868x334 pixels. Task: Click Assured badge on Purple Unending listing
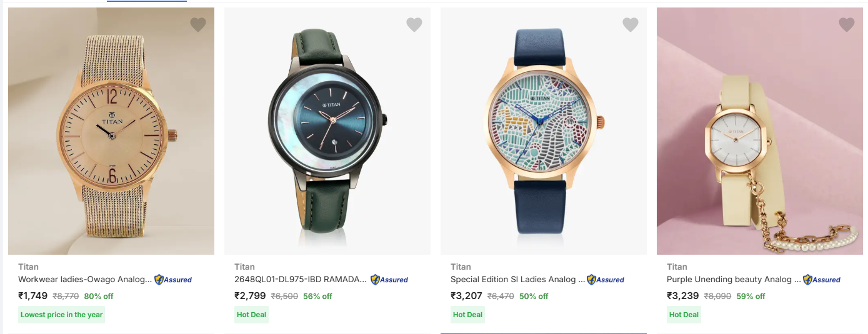pyautogui.click(x=822, y=280)
